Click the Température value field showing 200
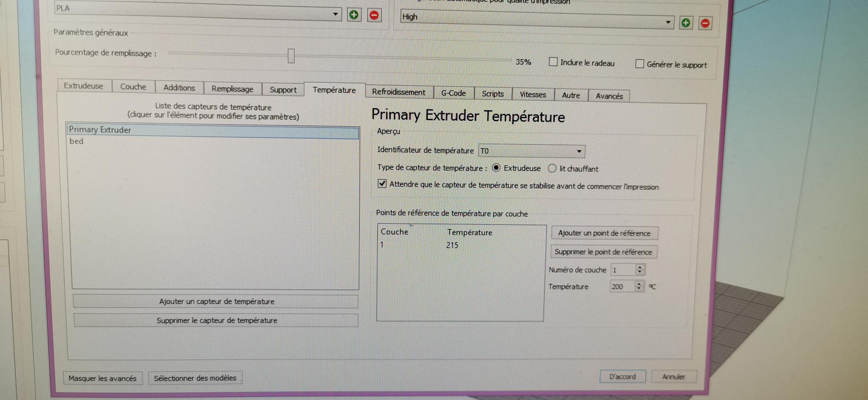The height and width of the screenshot is (400, 868). click(x=622, y=286)
